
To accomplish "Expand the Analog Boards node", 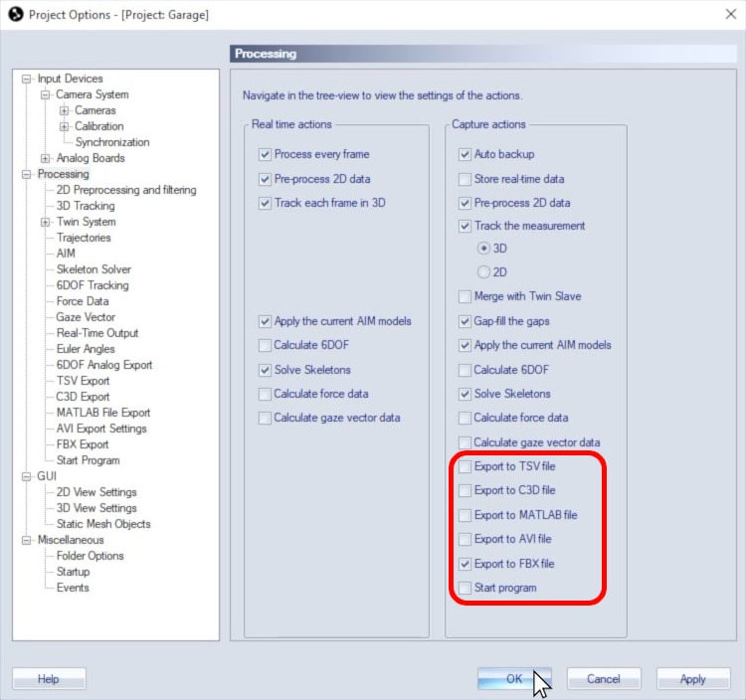I will coord(45,158).
